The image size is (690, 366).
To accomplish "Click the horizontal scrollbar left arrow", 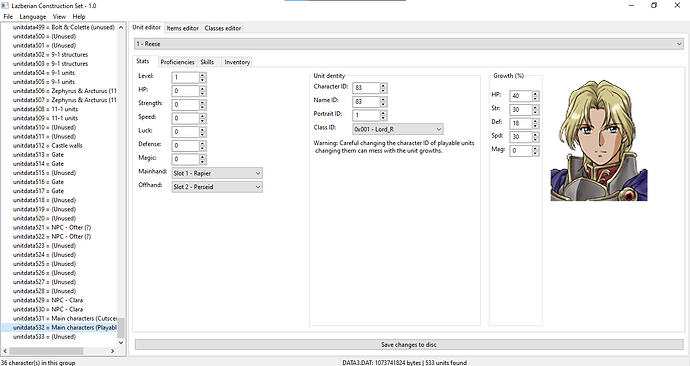I will pyautogui.click(x=5, y=351).
